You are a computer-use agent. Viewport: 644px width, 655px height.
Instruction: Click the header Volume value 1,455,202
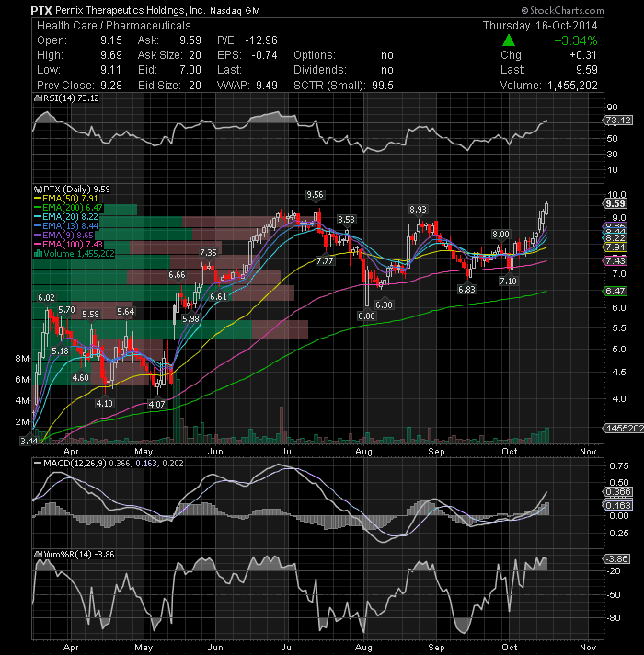tap(572, 86)
